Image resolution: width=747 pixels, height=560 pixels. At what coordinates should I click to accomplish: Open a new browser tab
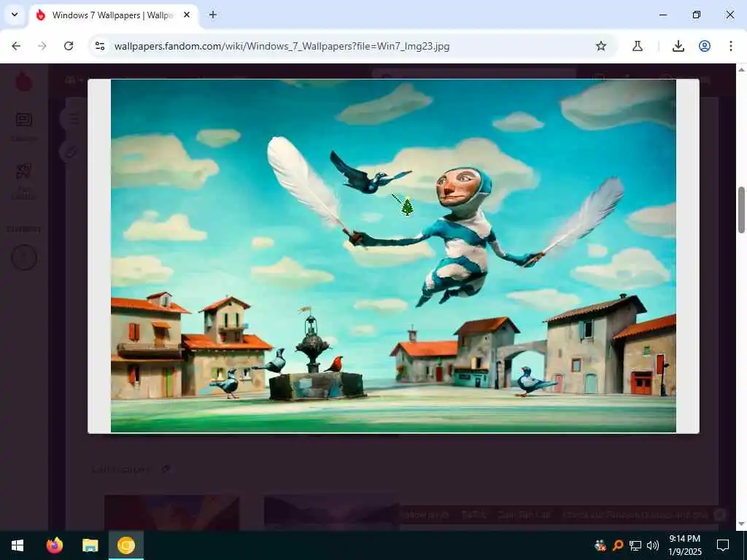(x=213, y=15)
